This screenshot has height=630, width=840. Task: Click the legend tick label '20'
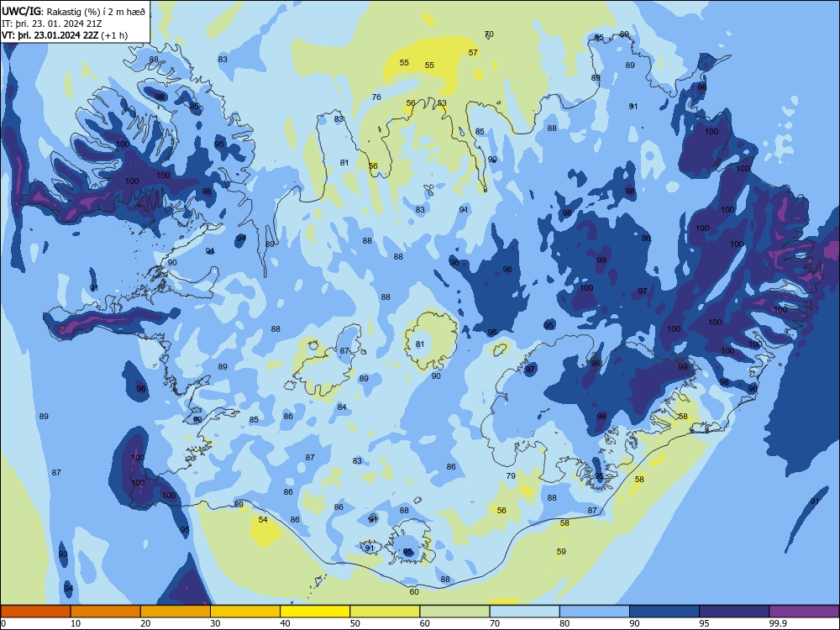click(145, 623)
